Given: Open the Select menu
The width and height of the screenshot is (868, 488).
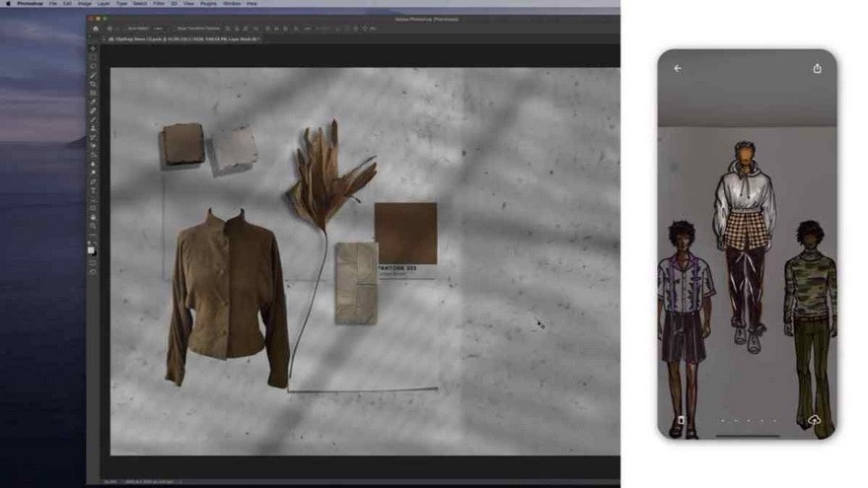Looking at the screenshot, I should click(x=140, y=3).
